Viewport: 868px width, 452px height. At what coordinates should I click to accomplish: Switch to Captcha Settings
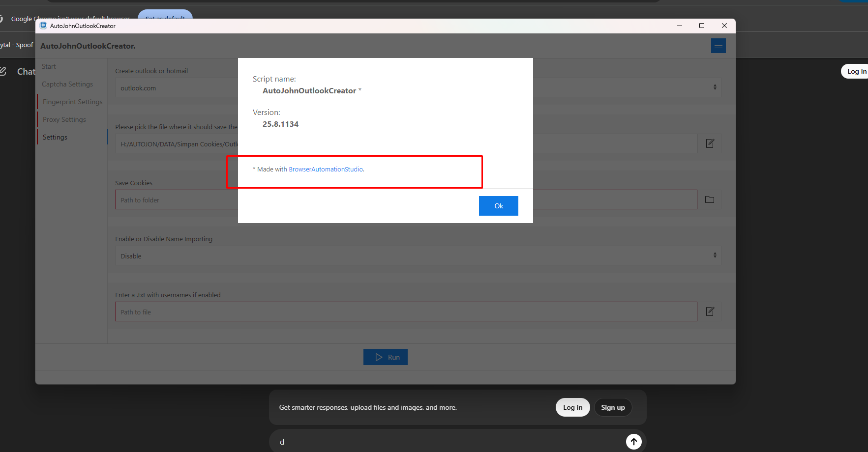pyautogui.click(x=67, y=84)
